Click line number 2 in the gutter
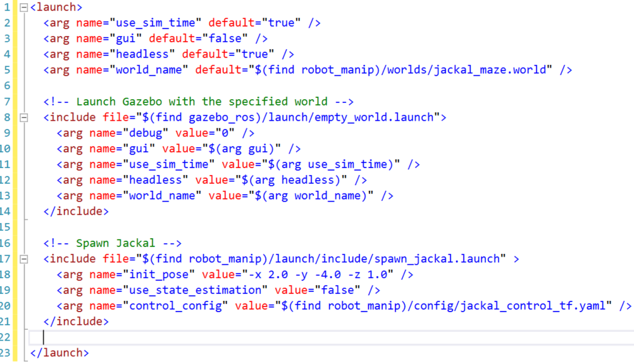Viewport: 634px width, 364px height. [7, 23]
